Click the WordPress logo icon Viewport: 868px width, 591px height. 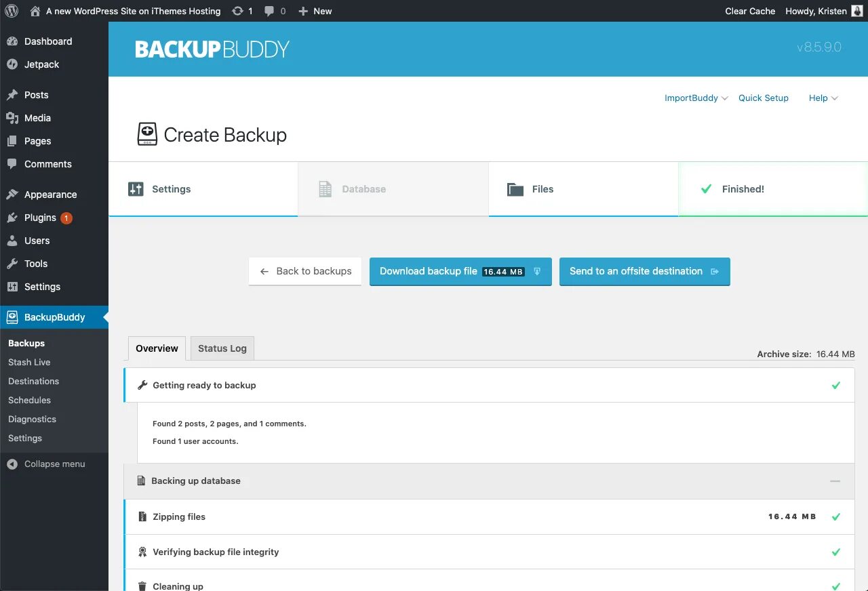tap(12, 11)
